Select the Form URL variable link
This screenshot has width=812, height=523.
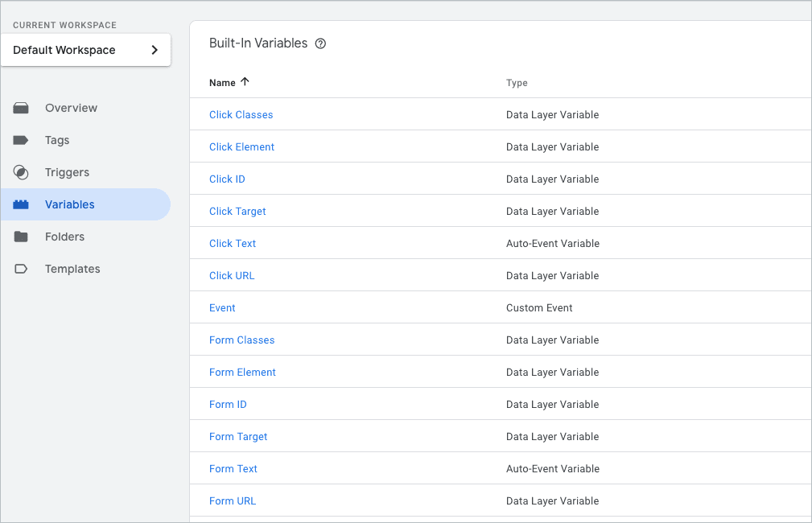pyautogui.click(x=233, y=501)
